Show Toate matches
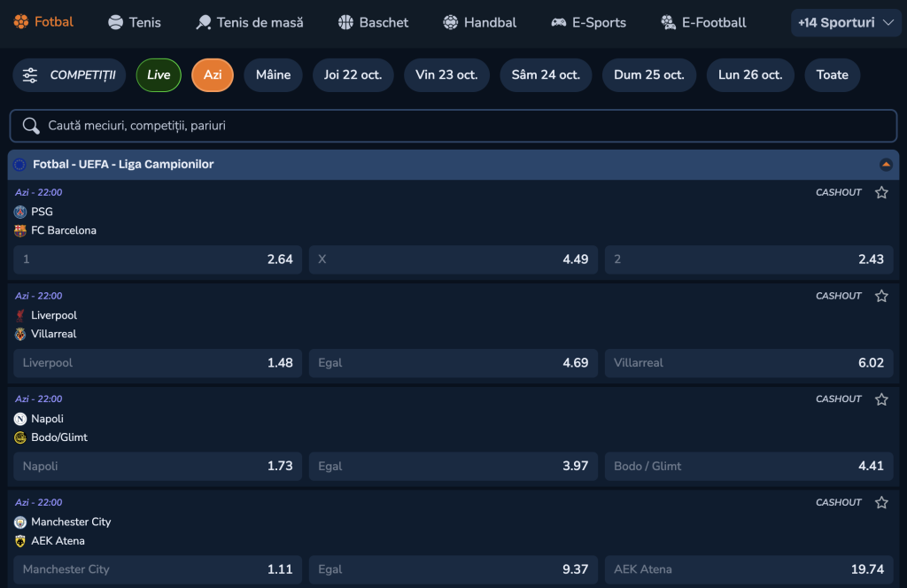This screenshot has height=588, width=907. 833,75
